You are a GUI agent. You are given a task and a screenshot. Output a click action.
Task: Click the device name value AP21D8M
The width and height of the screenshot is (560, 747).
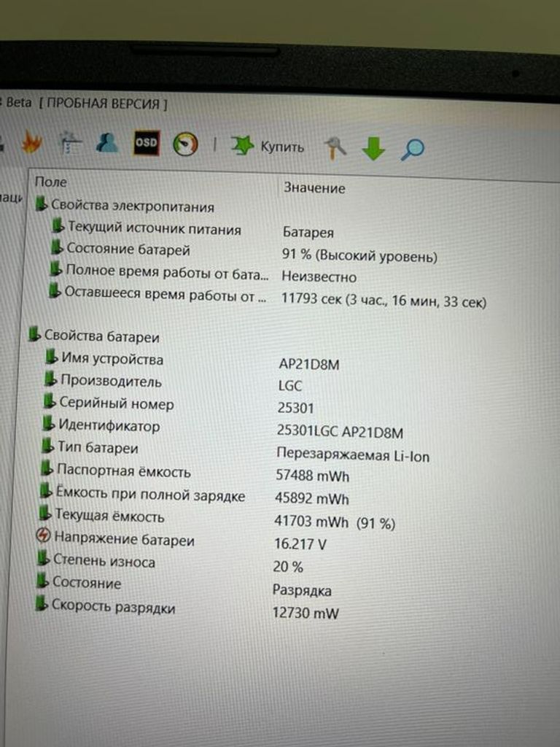(x=309, y=365)
